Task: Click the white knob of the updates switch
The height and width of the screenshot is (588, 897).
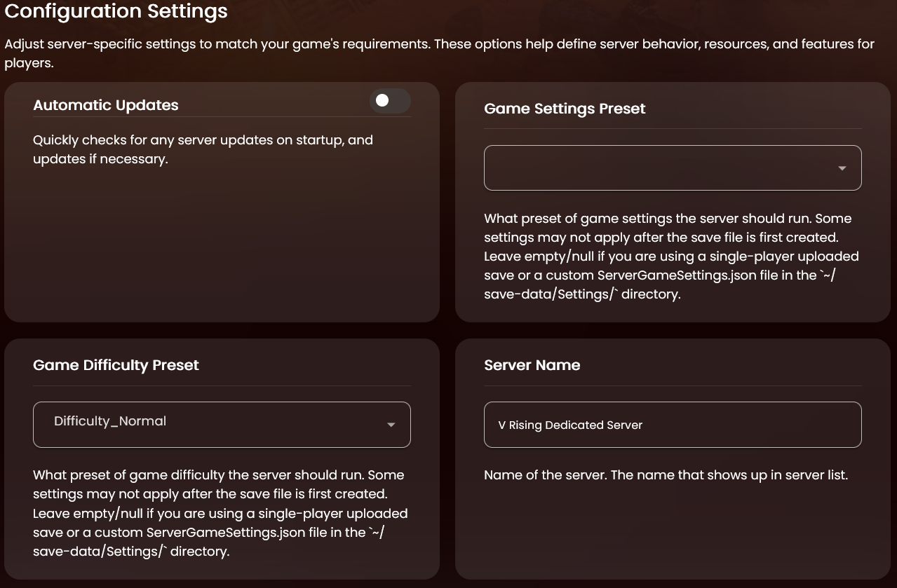Action: (x=382, y=101)
